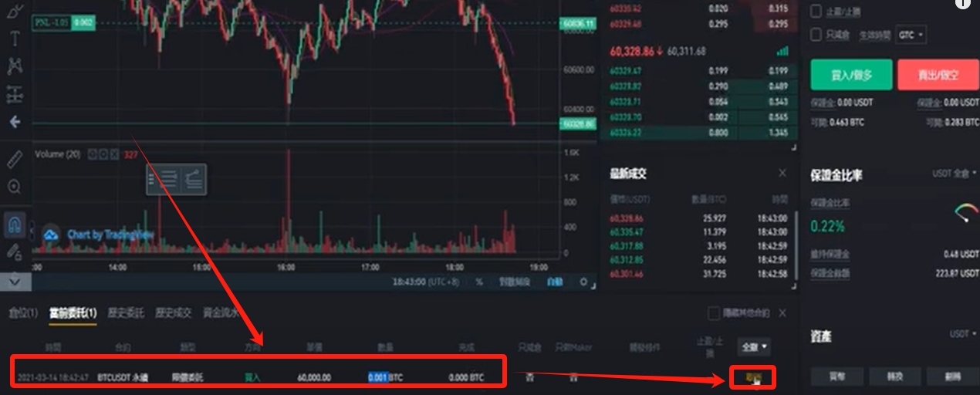The height and width of the screenshot is (395, 980).
Task: Click the red Sell/Short button
Action: pos(938,75)
